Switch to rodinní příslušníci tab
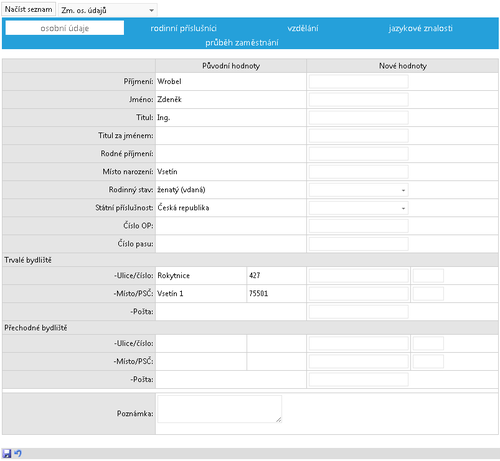 183,28
